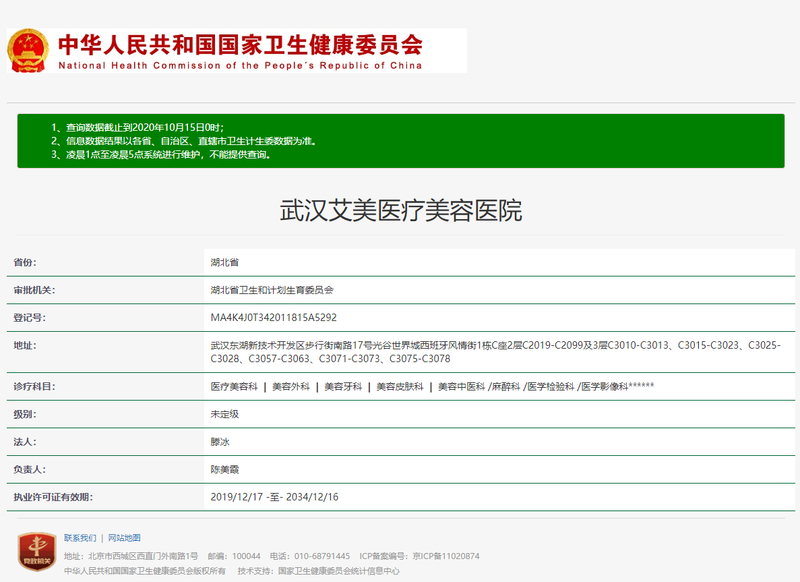Click the 美容皮肤科 department entry
The image size is (800, 582).
point(398,386)
